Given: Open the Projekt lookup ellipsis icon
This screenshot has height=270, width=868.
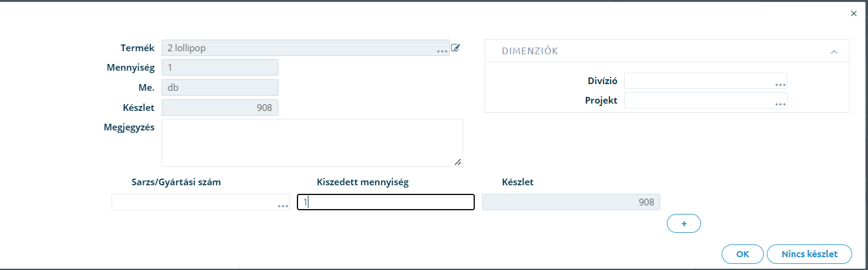Looking at the screenshot, I should [780, 104].
